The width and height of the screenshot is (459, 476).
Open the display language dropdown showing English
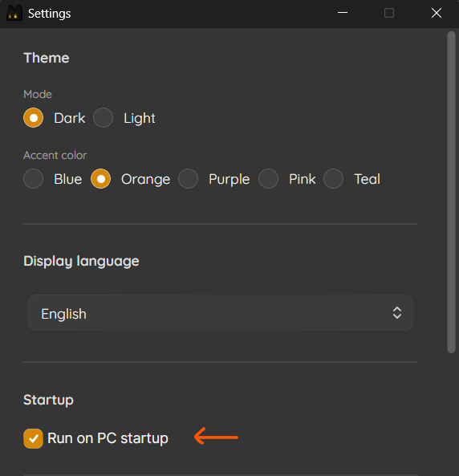[x=221, y=313]
